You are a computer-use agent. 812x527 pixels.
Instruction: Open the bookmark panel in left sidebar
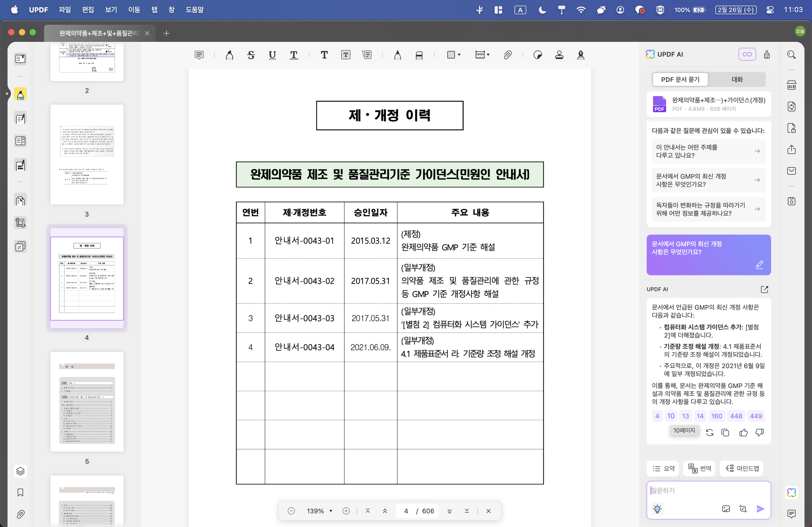20,492
